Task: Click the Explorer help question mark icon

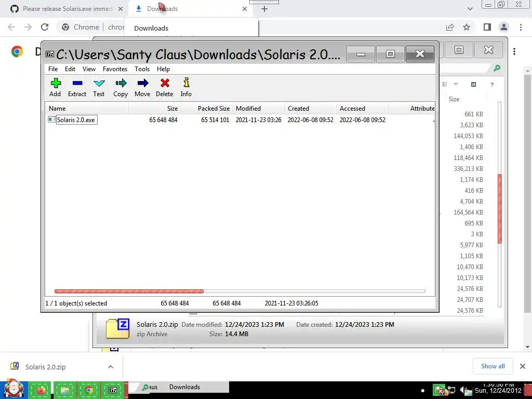Action: [x=492, y=85]
